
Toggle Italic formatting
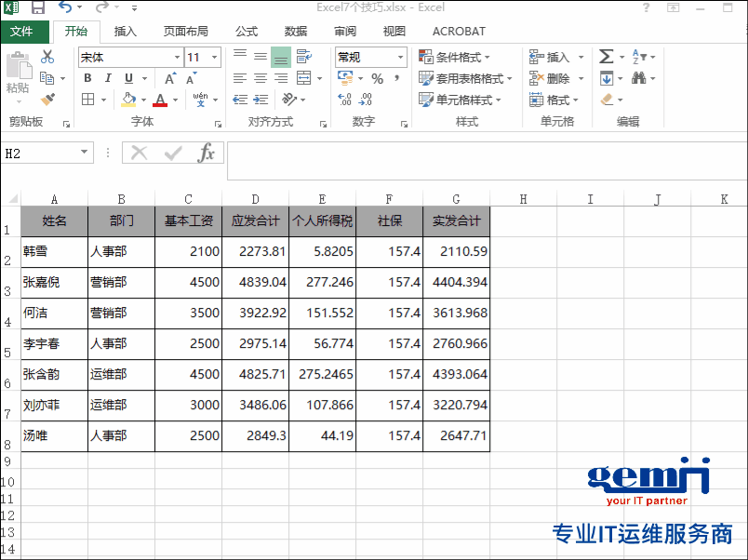109,79
